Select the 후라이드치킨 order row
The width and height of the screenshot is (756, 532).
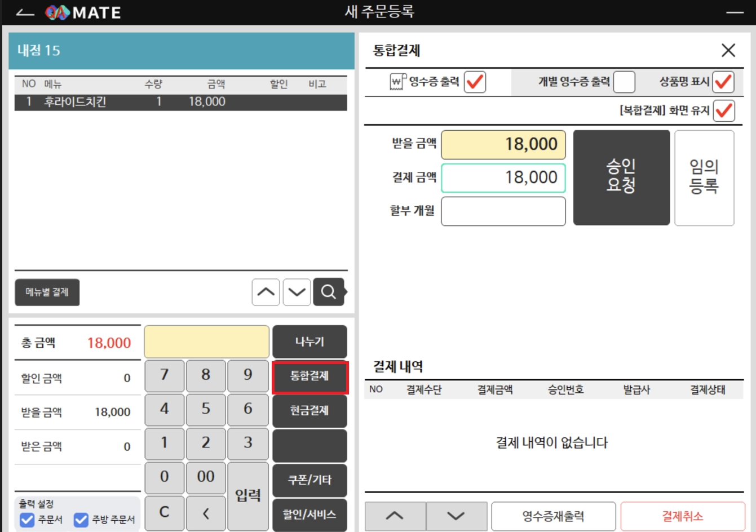click(x=180, y=102)
